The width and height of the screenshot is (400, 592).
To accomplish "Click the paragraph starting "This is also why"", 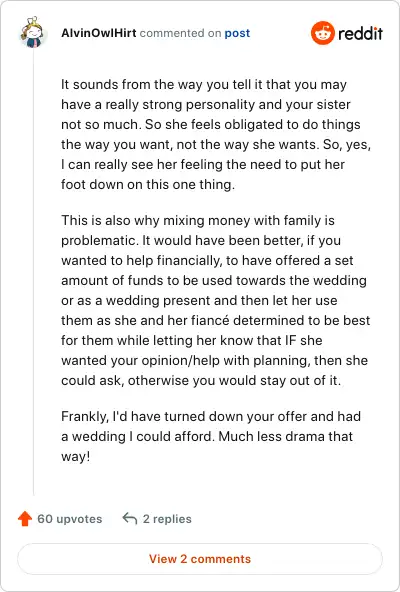I will coord(216,300).
